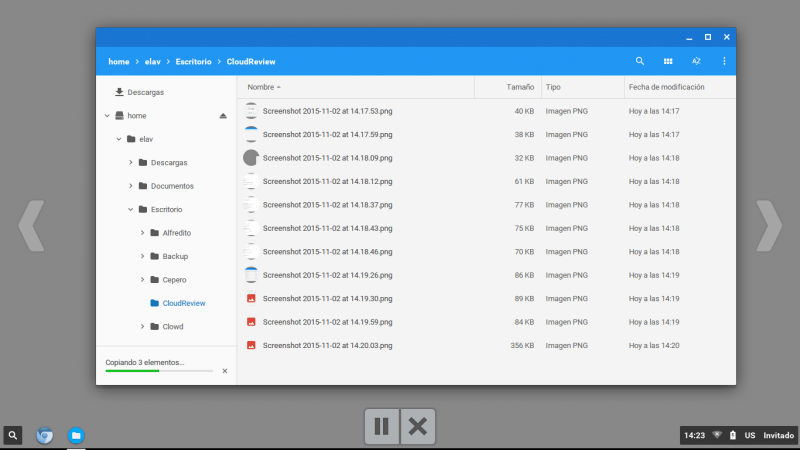The image size is (800, 450).
Task: Open the launcher search icon in the shelf
Action: point(13,435)
